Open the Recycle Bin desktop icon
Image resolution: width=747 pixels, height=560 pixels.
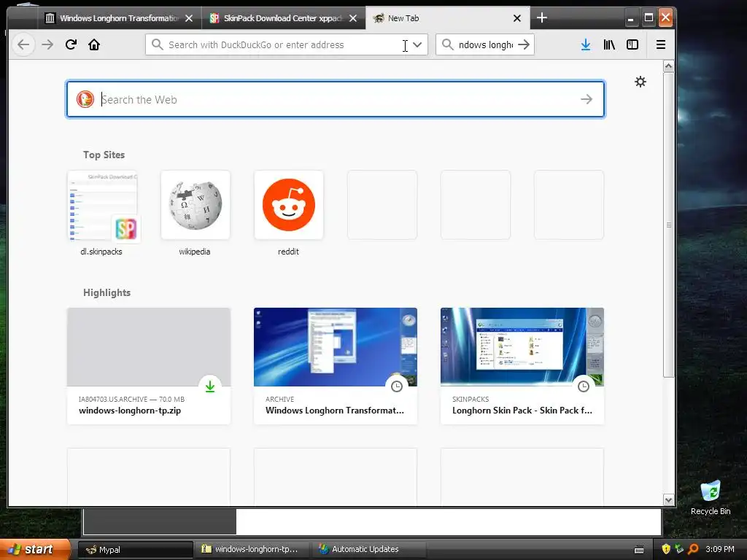point(711,497)
